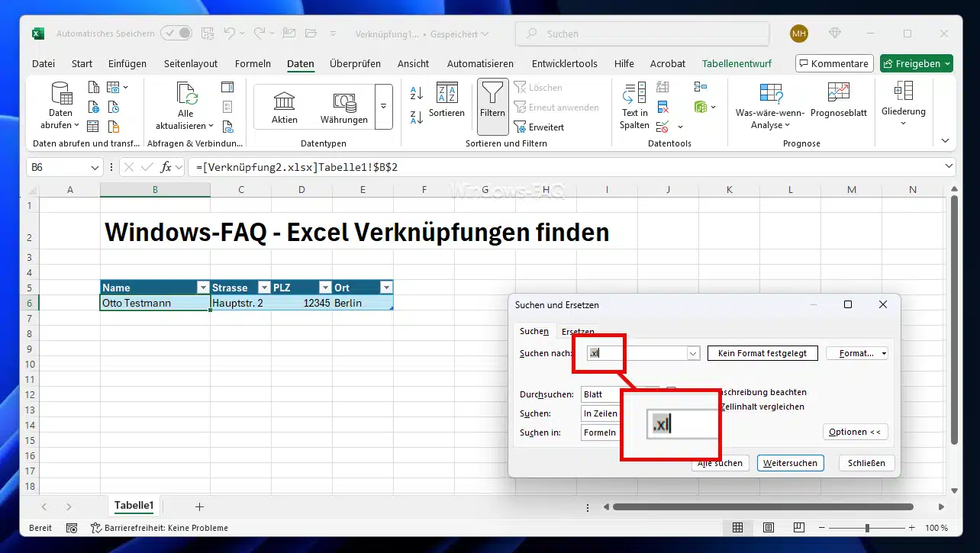The height and width of the screenshot is (553, 980).
Task: Click the Aus Text/CSV import icon
Action: [x=94, y=87]
